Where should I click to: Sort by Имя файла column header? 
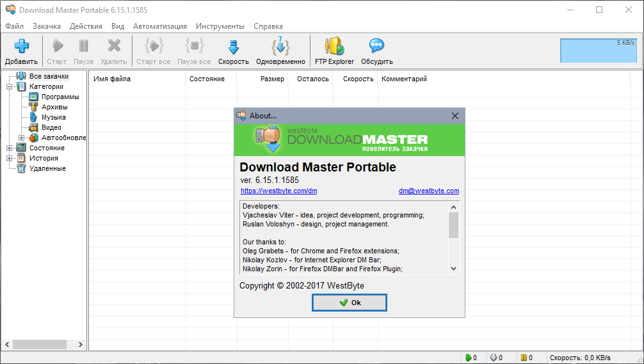[x=137, y=79]
